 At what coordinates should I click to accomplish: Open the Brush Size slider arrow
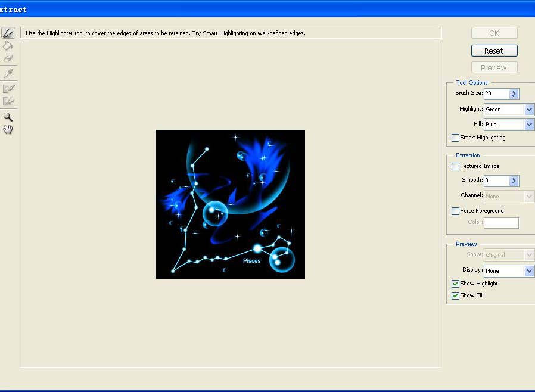tap(514, 94)
